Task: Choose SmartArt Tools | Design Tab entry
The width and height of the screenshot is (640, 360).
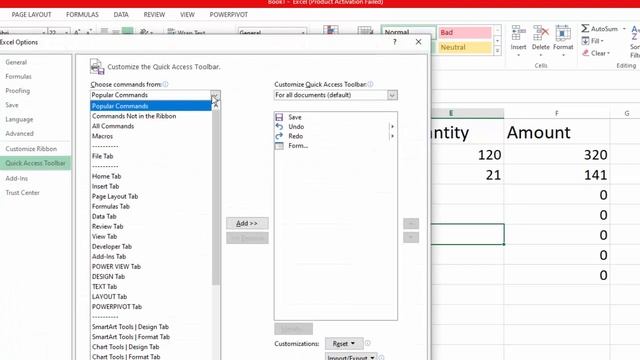Action: tap(151, 327)
